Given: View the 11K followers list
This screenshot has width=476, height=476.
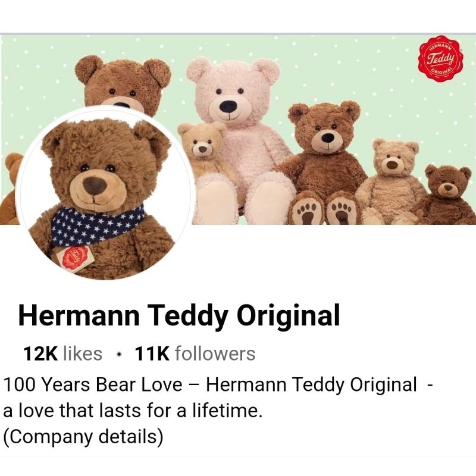Looking at the screenshot, I should coord(195,353).
